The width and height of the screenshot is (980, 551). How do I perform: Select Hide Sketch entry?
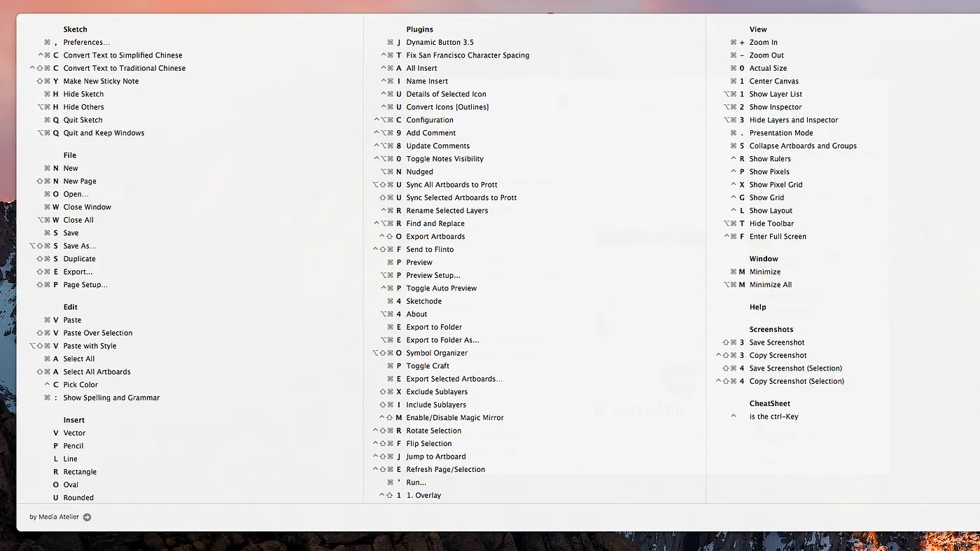coord(83,95)
